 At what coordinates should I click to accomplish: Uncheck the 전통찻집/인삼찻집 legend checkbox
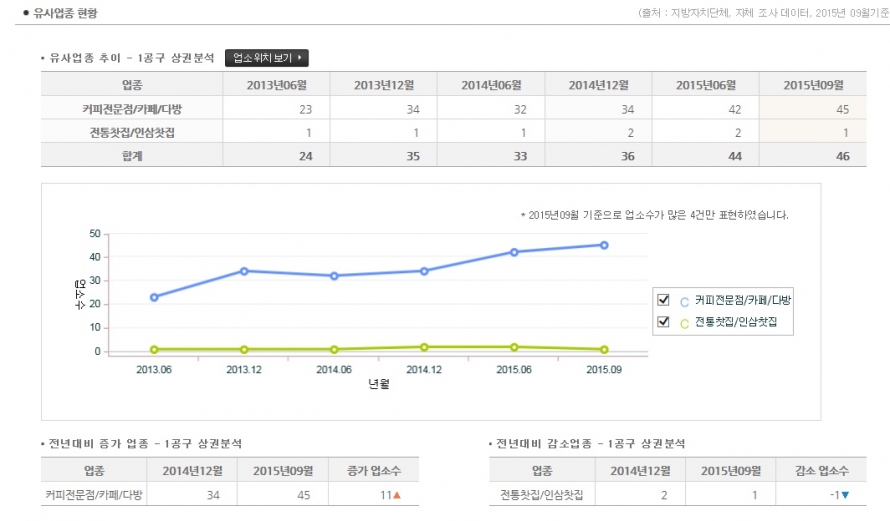coord(662,322)
